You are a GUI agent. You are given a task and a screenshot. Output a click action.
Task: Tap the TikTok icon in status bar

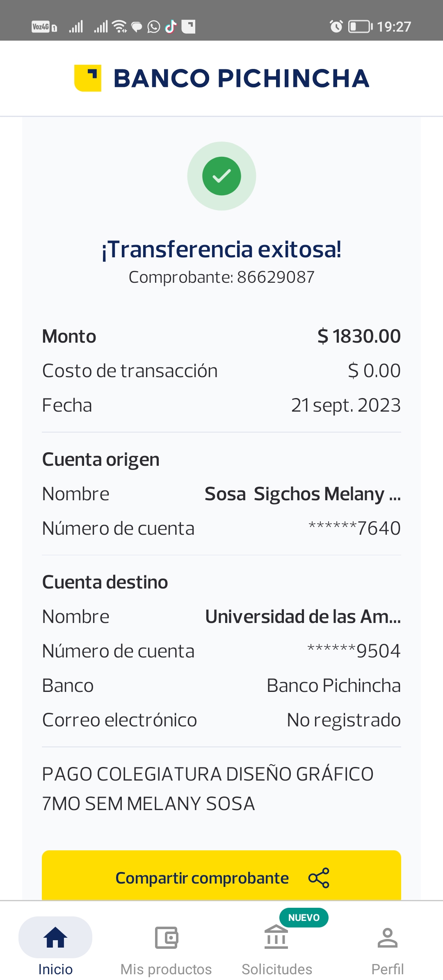[x=171, y=27]
